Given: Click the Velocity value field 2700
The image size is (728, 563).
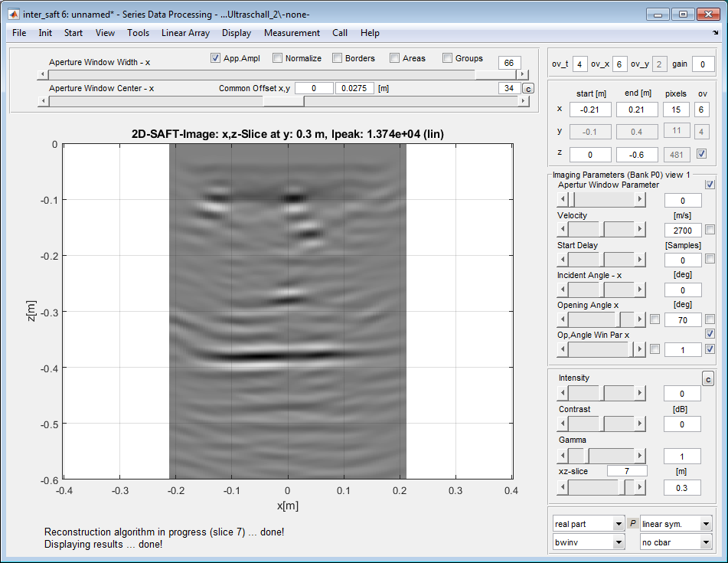Looking at the screenshot, I should (683, 231).
